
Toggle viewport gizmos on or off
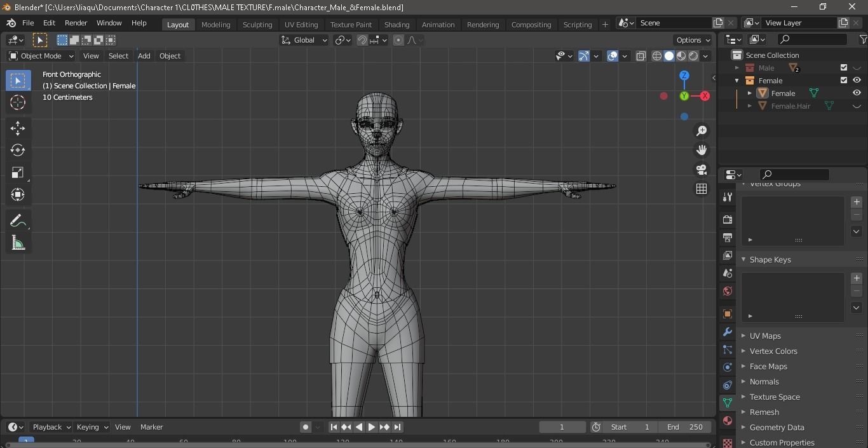coord(584,56)
